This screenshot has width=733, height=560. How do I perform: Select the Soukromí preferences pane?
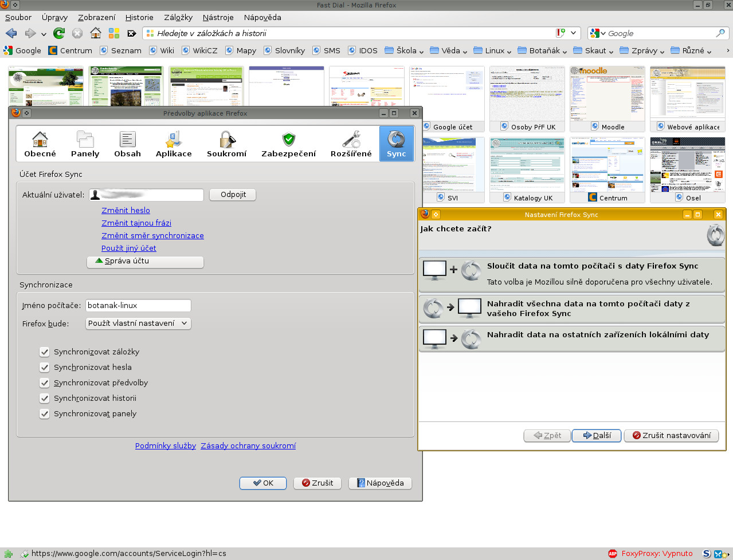coord(227,144)
